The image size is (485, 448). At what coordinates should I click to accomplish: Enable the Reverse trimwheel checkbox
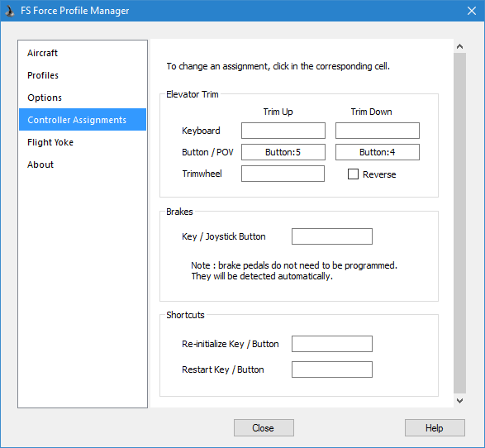point(353,174)
